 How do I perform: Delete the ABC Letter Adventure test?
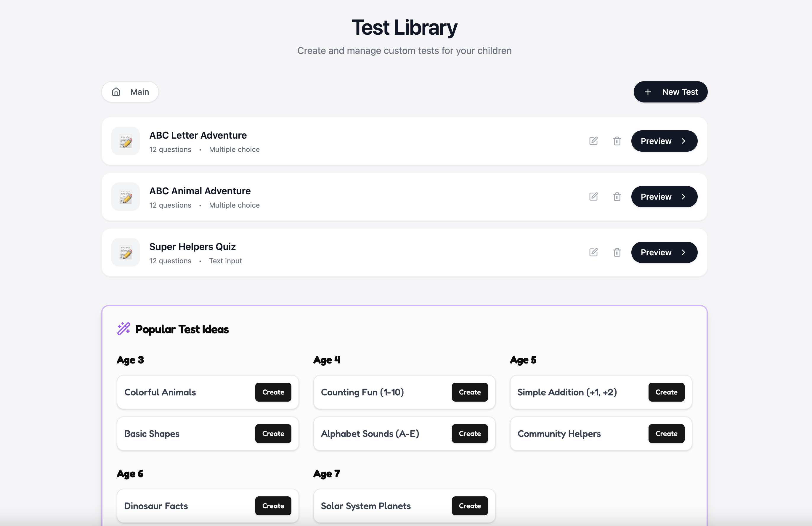pos(617,141)
